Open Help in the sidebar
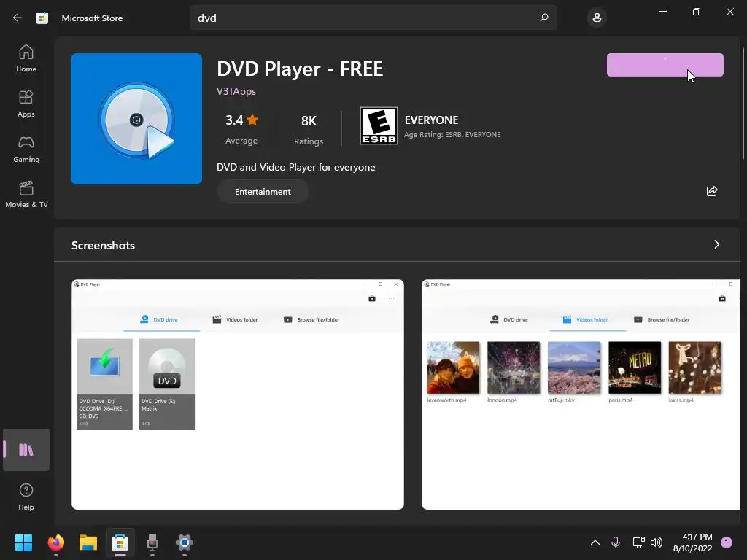Image resolution: width=747 pixels, height=560 pixels. [x=26, y=497]
